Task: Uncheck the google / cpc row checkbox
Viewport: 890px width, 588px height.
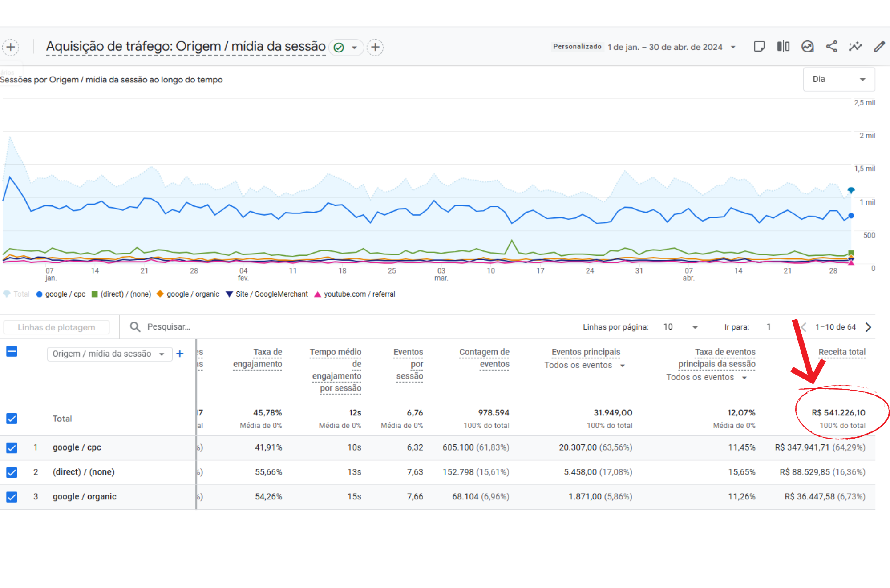Action: point(12,448)
